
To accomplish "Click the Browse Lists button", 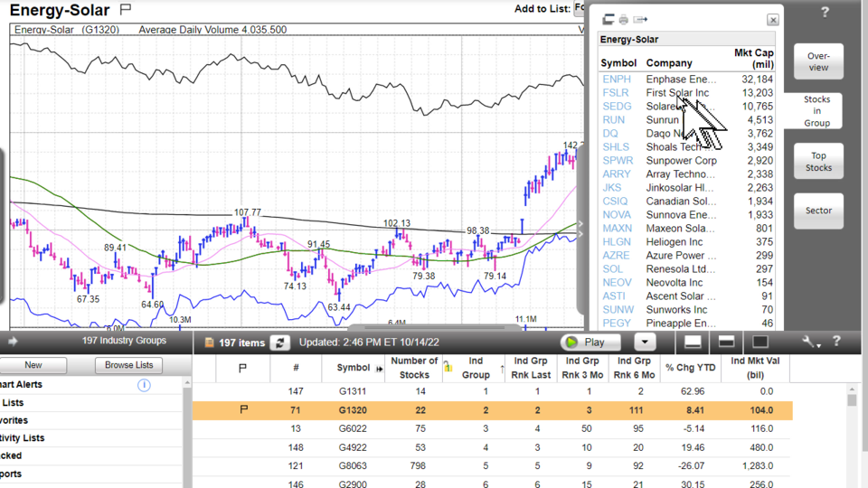I will click(x=128, y=365).
